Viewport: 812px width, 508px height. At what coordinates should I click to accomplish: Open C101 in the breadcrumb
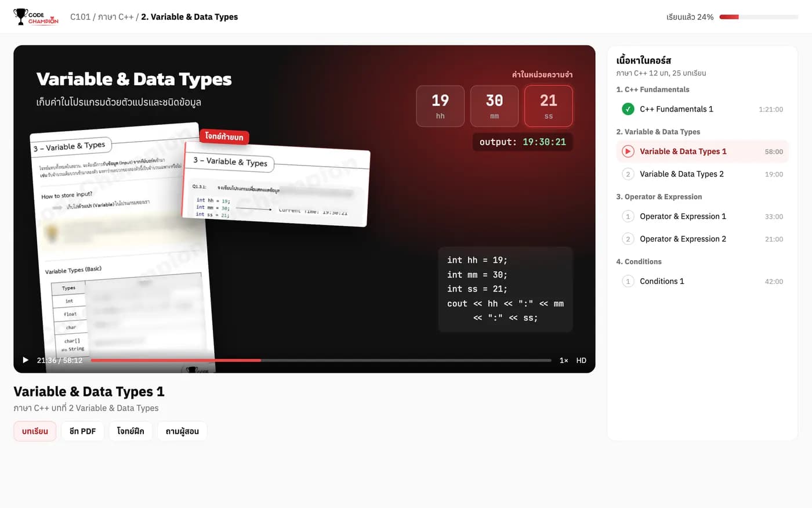pyautogui.click(x=80, y=17)
